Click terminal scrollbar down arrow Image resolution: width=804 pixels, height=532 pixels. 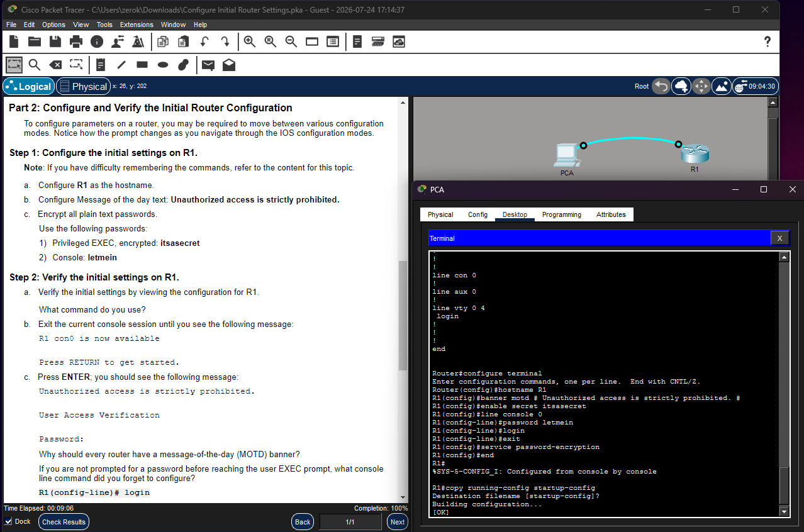[x=784, y=512]
